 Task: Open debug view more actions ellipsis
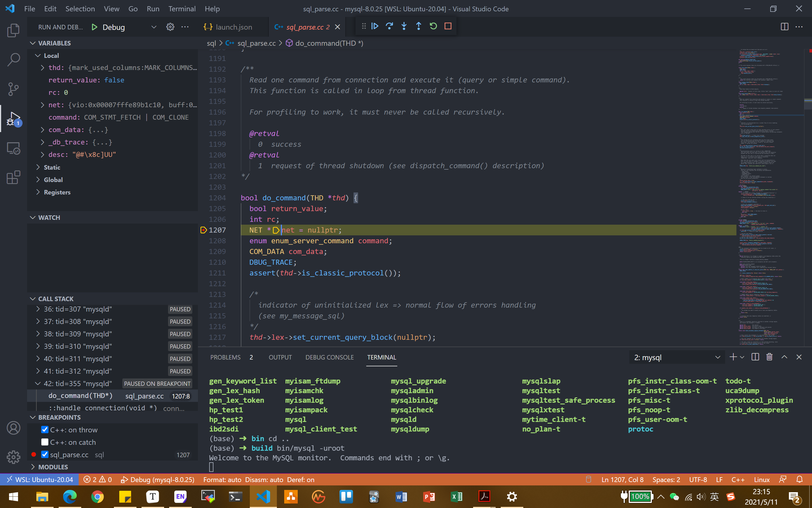185,27
